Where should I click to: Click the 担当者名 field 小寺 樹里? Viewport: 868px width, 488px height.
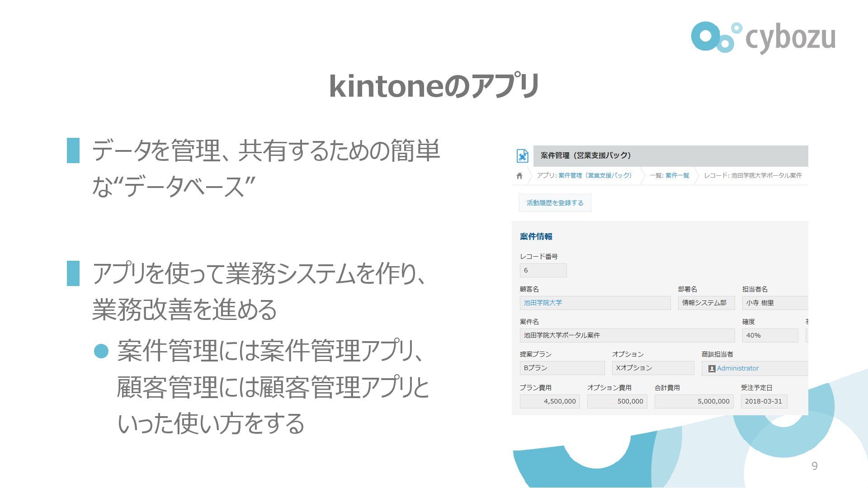tap(774, 303)
